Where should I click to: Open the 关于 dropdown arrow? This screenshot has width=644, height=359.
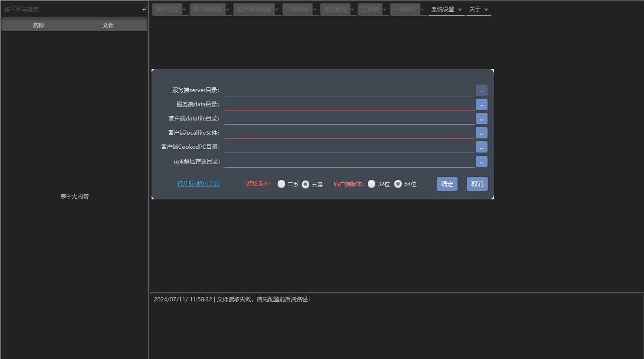486,9
